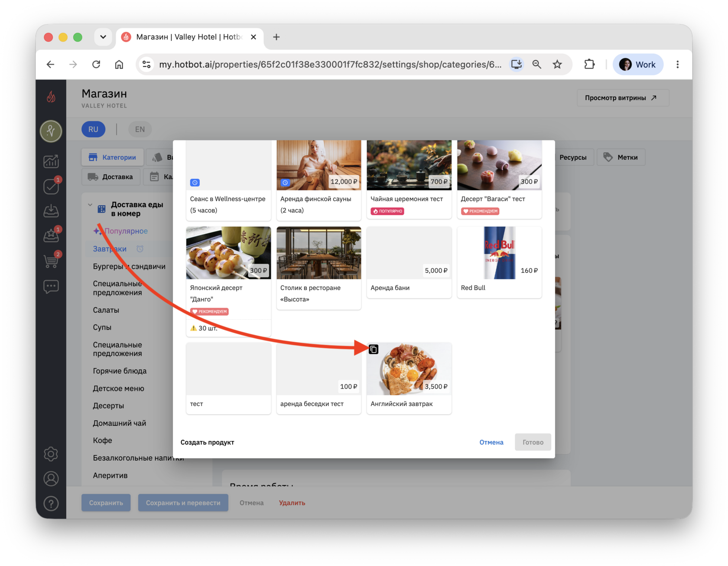
Task: Click Создать продукт
Action: (x=207, y=442)
